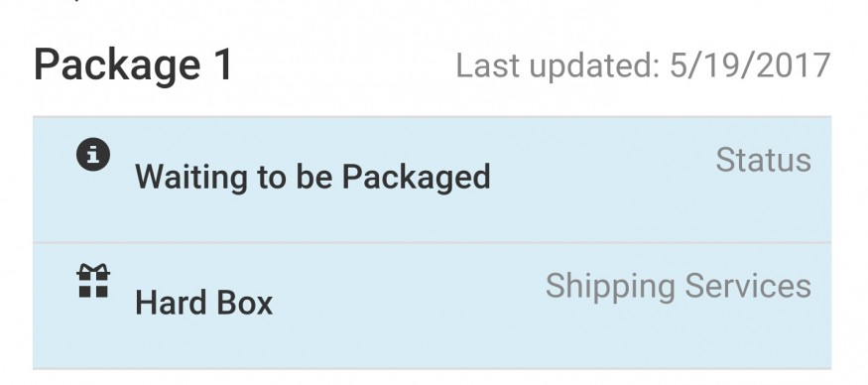Tap the status information icon beside Waiting

click(x=93, y=154)
